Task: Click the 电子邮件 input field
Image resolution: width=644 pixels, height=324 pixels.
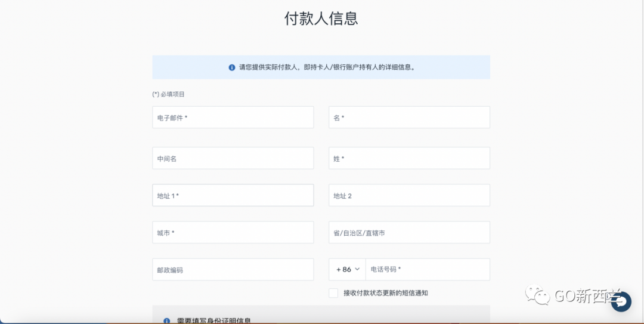Action: (x=233, y=117)
